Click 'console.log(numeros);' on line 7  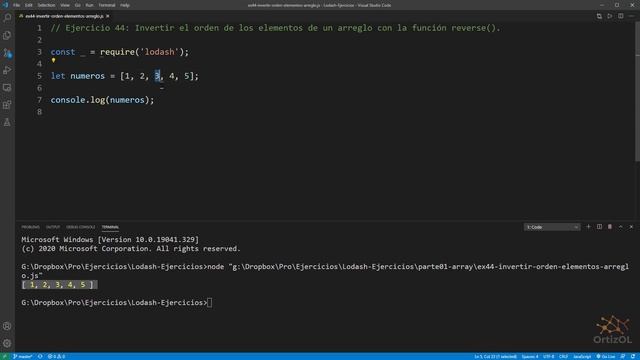click(x=102, y=100)
